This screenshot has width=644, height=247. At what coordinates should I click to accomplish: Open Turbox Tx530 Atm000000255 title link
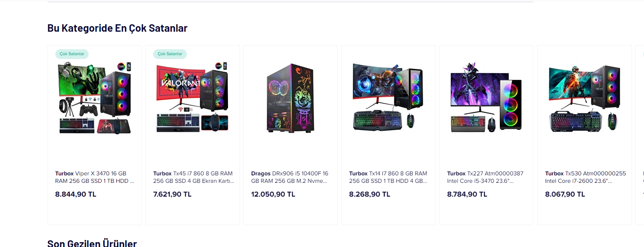tap(585, 177)
